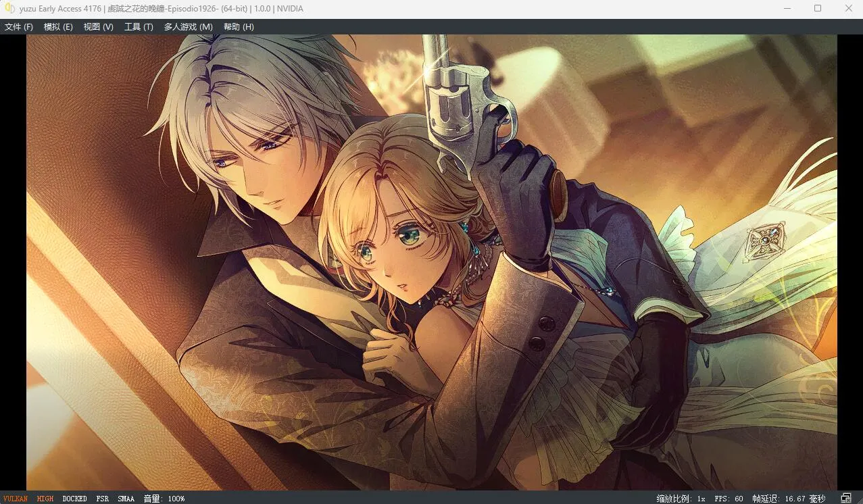Viewport: 863px width, 504px height.
Task: Switch the FSR scaling filter
Action: pos(103,499)
